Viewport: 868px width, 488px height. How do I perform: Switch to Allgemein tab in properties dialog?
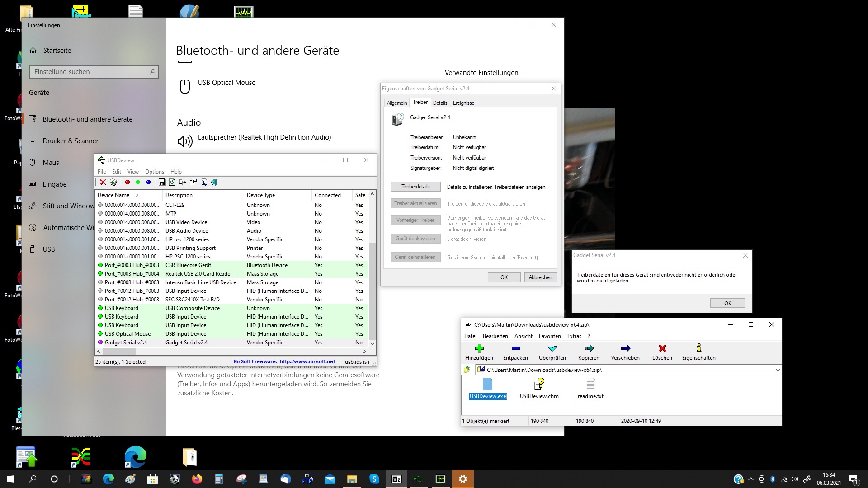point(397,103)
